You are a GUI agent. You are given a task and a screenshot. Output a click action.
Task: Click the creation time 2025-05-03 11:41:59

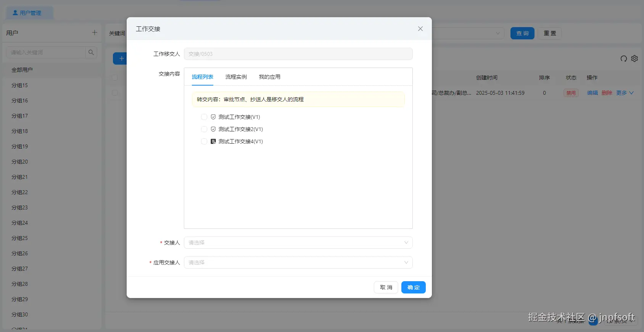coord(500,93)
